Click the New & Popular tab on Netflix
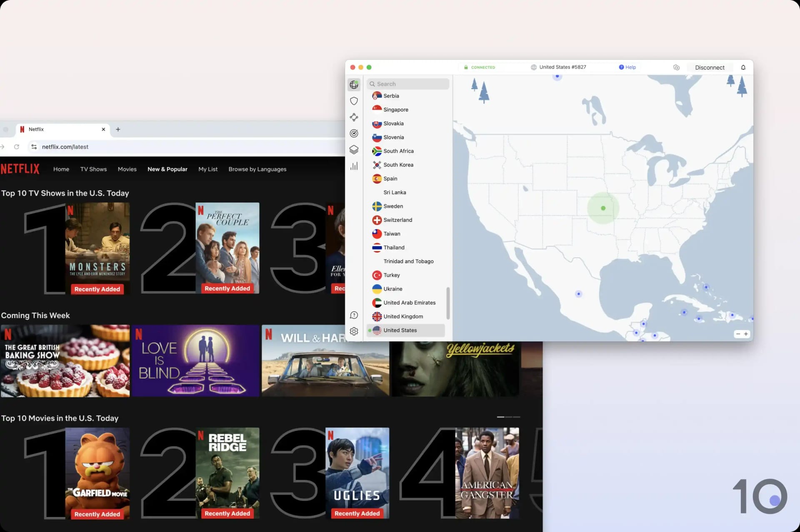800x532 pixels. point(167,169)
